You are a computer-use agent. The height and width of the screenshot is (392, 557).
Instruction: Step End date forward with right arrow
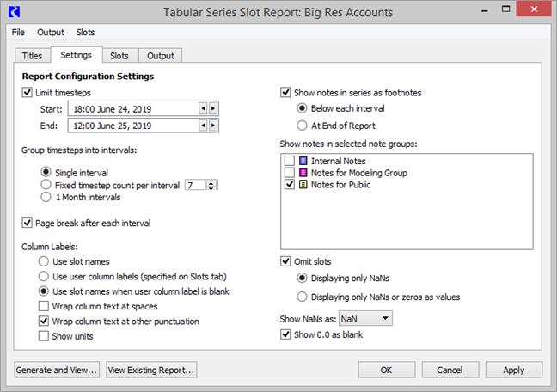(x=213, y=126)
